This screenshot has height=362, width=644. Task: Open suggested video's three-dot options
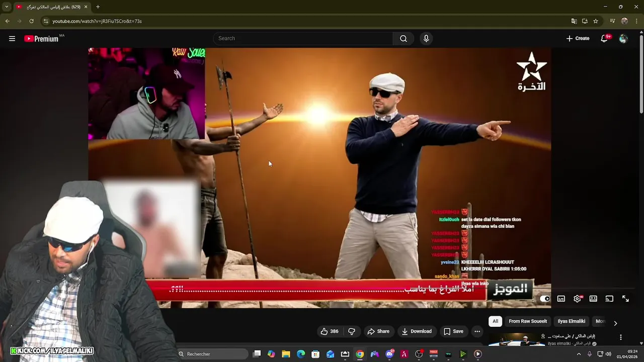[x=621, y=337]
